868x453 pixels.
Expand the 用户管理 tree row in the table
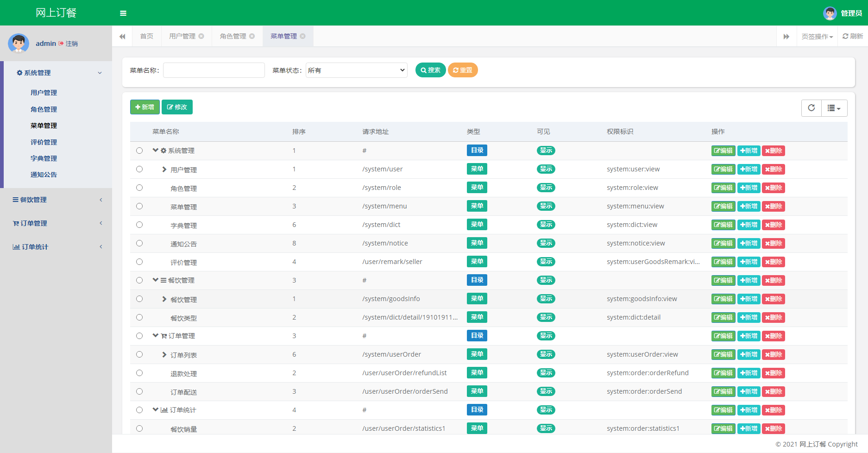[164, 170]
